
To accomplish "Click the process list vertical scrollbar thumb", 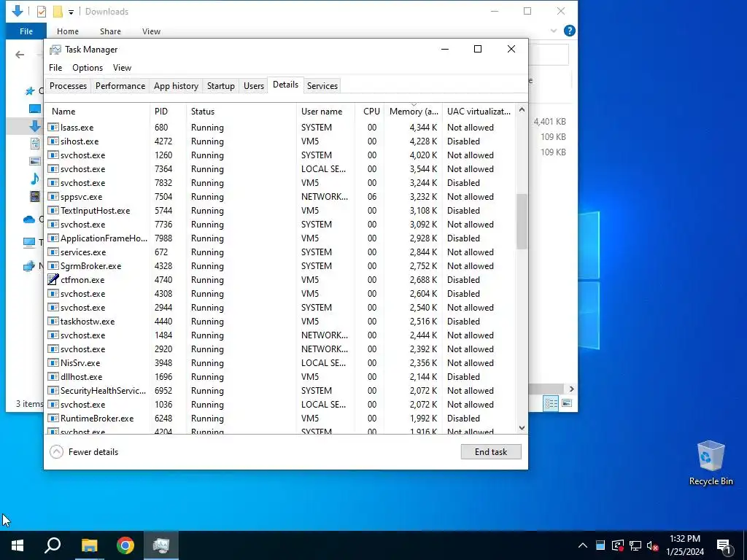I will pyautogui.click(x=522, y=222).
